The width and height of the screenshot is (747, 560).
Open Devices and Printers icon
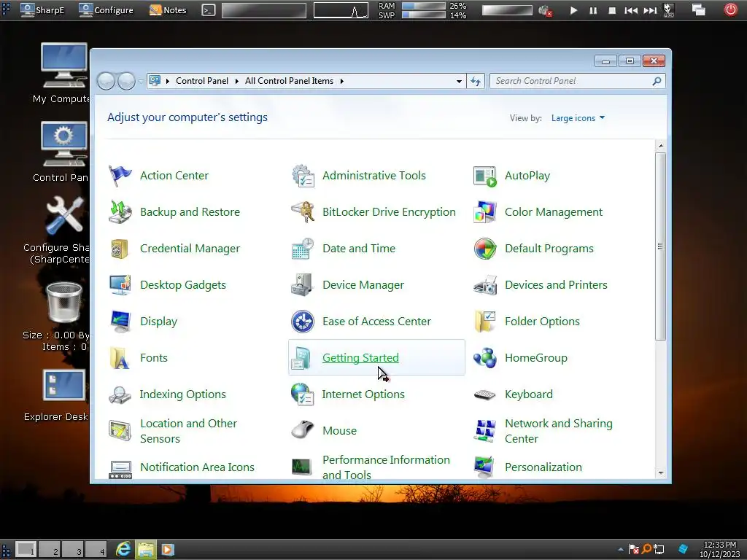point(485,285)
